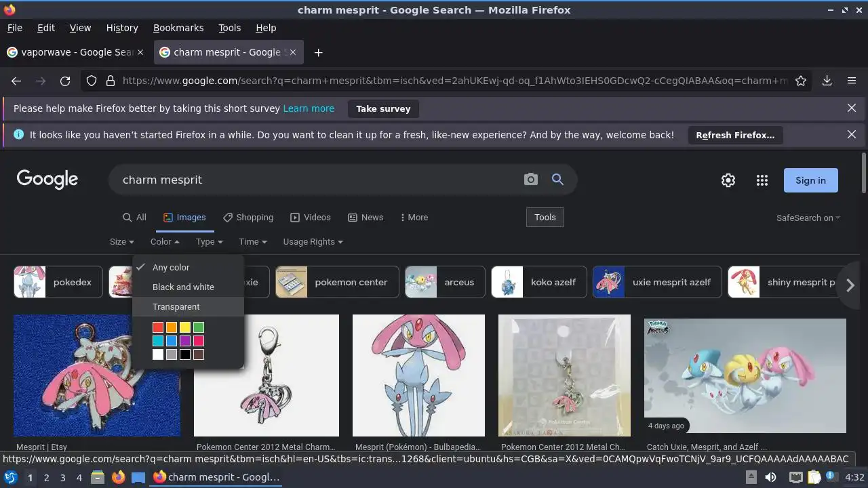This screenshot has height=488, width=868.
Task: Go to the Videos results tab
Action: pos(311,218)
